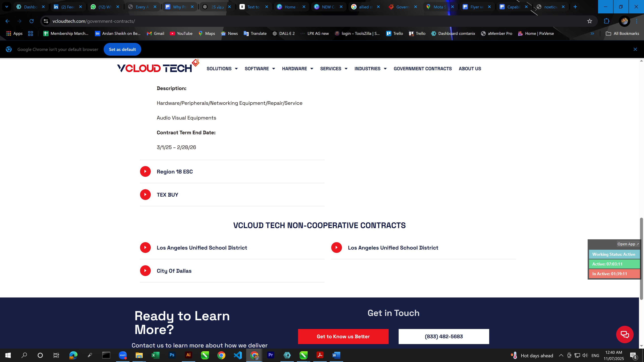The height and width of the screenshot is (362, 644).
Task: Open the Dashboard comtanix bookmark
Action: (x=453, y=34)
